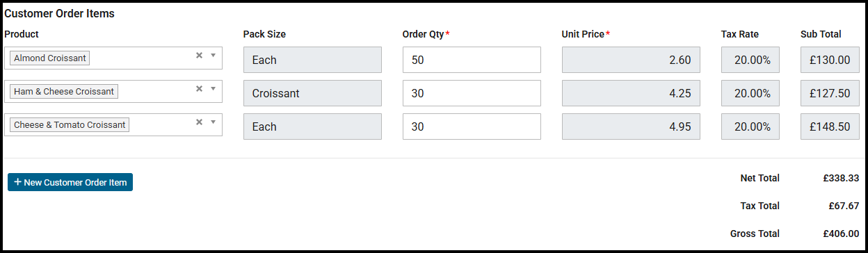Image resolution: width=868 pixels, height=253 pixels.
Task: Click the Croissant pack size field
Action: [x=312, y=93]
